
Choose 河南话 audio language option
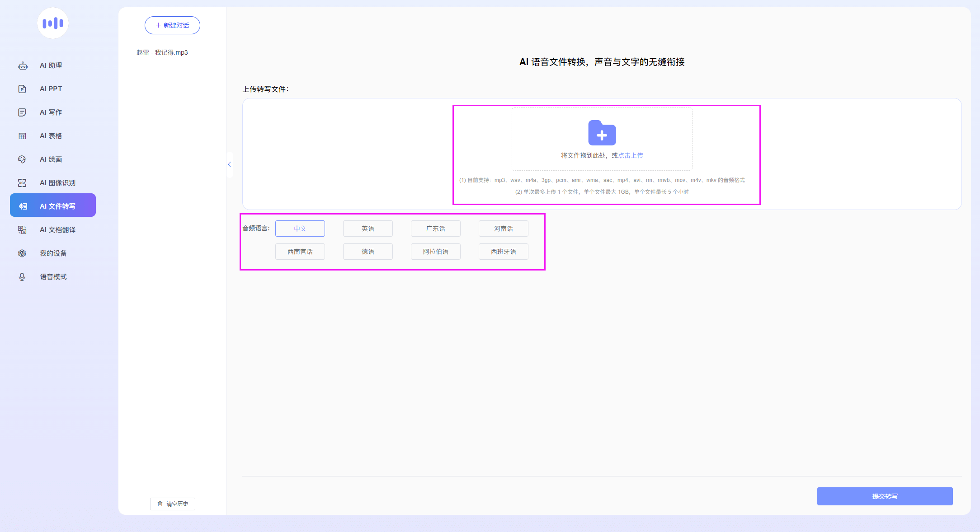503,229
